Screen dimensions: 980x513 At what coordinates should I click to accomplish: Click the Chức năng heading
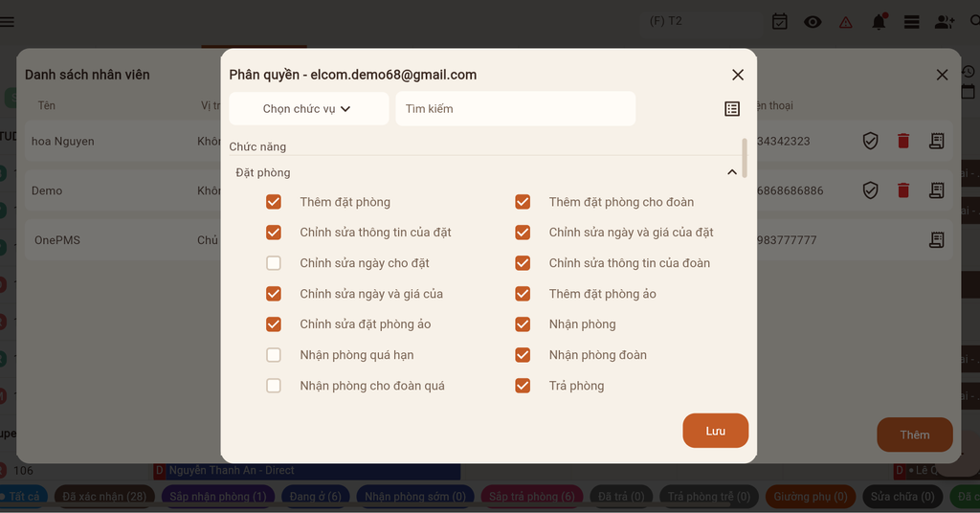pyautogui.click(x=257, y=146)
